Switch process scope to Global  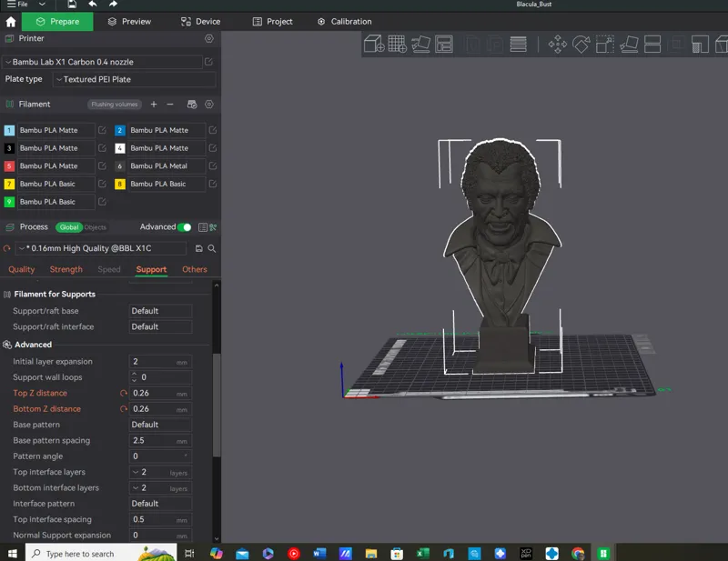click(x=69, y=227)
